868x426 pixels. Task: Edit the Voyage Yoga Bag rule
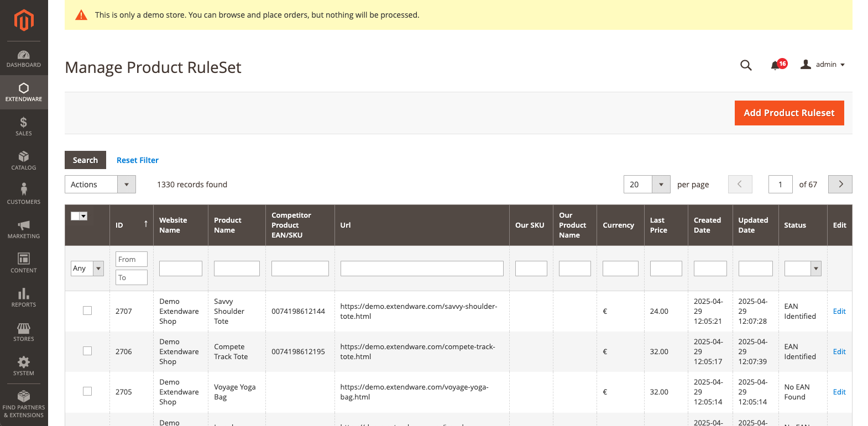click(x=839, y=392)
